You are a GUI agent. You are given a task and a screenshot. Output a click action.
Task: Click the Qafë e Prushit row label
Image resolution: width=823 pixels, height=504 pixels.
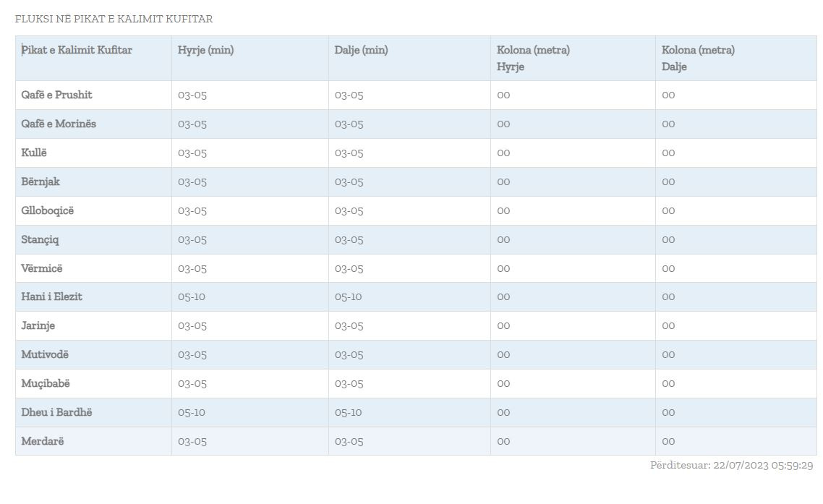click(x=56, y=95)
